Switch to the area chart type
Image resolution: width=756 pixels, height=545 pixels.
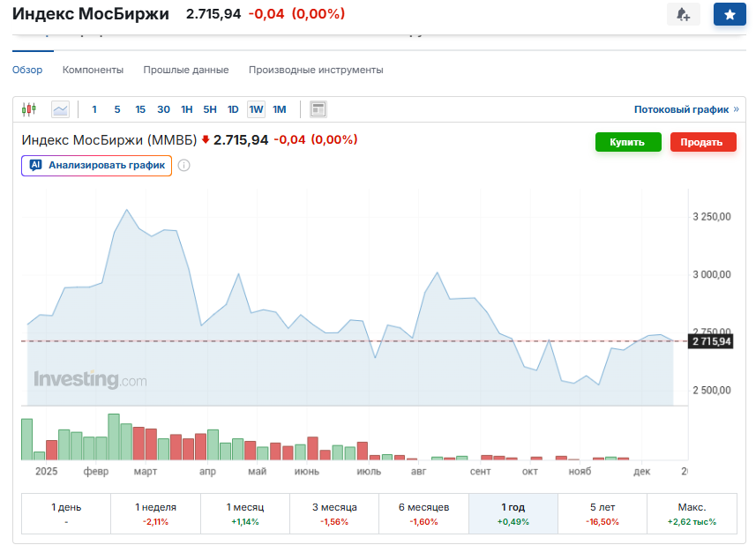[60, 109]
